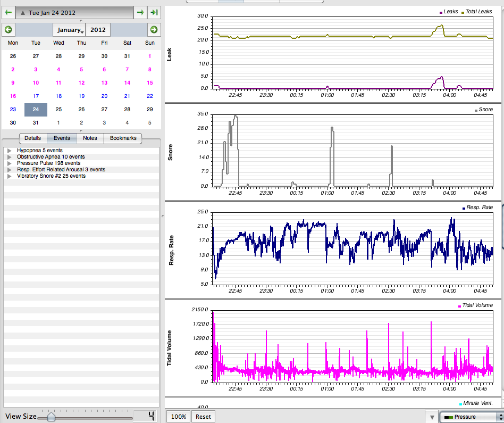Viewport: 504px width, 423px height.
Task: Toggle calendar with Tue Jan 24 2012 bar
Action: point(74,12)
